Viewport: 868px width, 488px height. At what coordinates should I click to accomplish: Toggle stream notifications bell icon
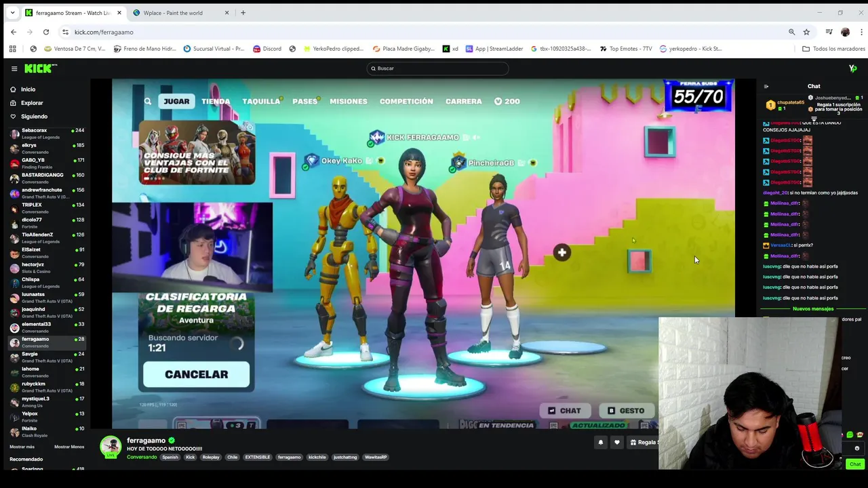point(600,443)
